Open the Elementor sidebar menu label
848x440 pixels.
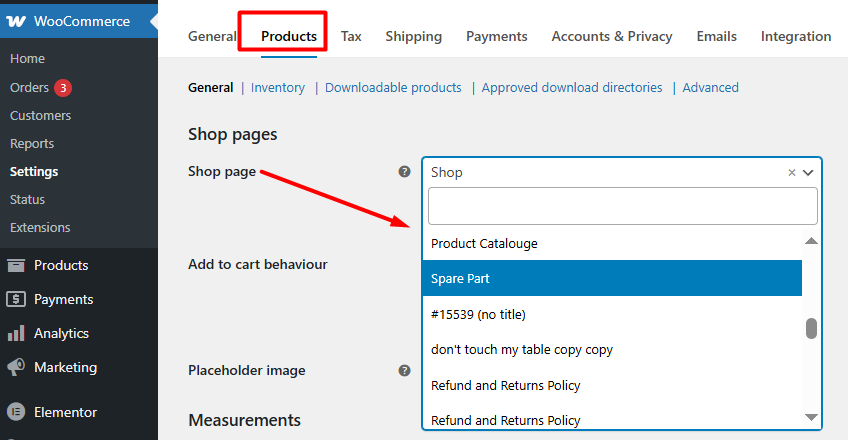[65, 412]
